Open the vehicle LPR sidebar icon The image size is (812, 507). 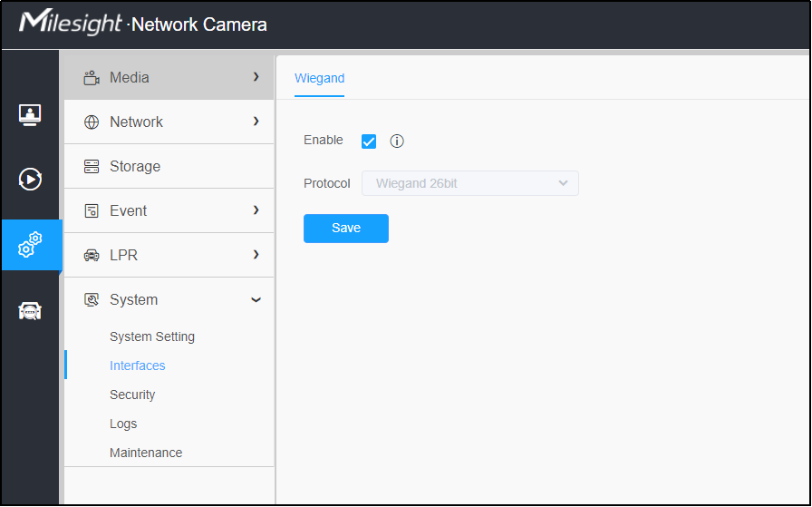tap(30, 310)
